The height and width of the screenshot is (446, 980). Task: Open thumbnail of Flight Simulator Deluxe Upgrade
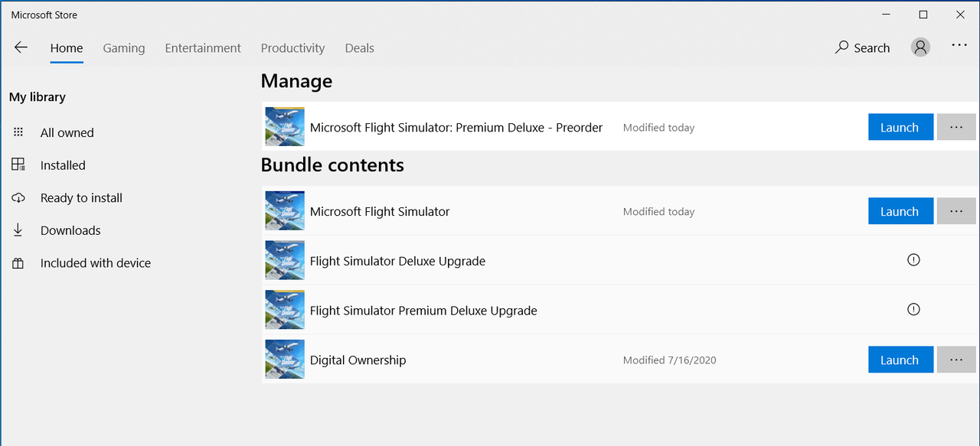point(285,261)
